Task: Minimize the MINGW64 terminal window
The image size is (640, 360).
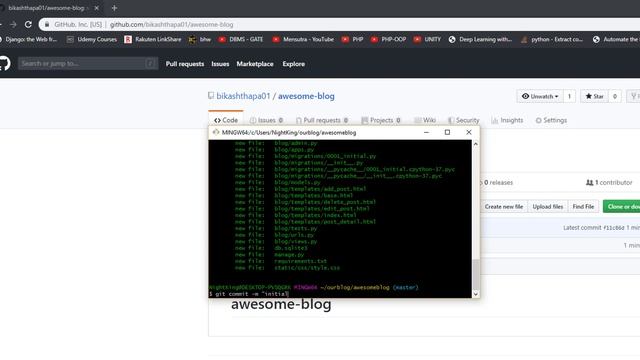Action: tap(426, 132)
